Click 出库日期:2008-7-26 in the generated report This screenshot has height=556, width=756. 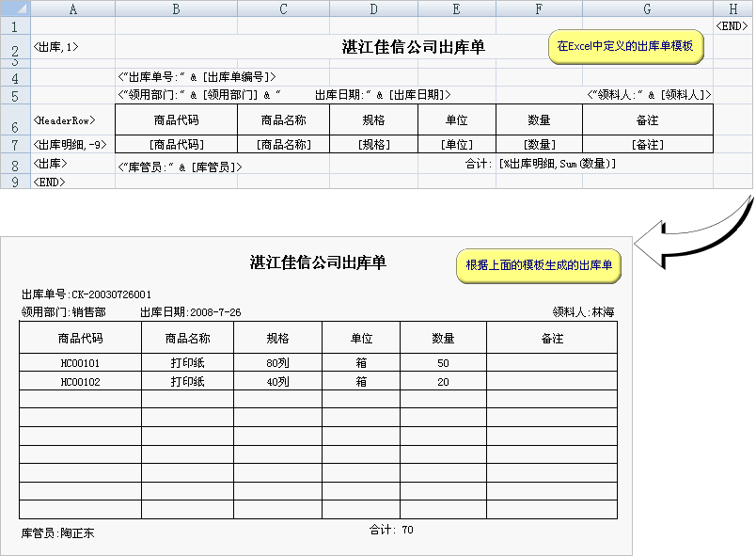[x=191, y=312]
